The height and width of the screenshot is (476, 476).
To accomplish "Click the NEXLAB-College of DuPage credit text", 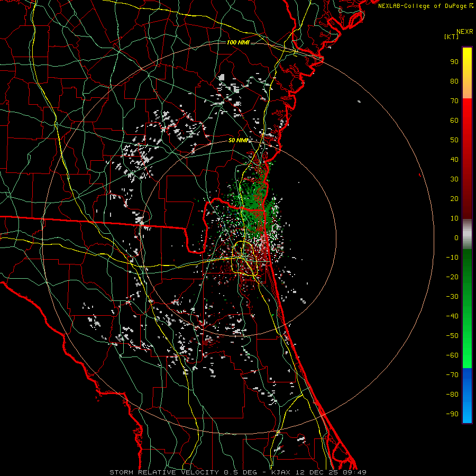I will pos(425,6).
